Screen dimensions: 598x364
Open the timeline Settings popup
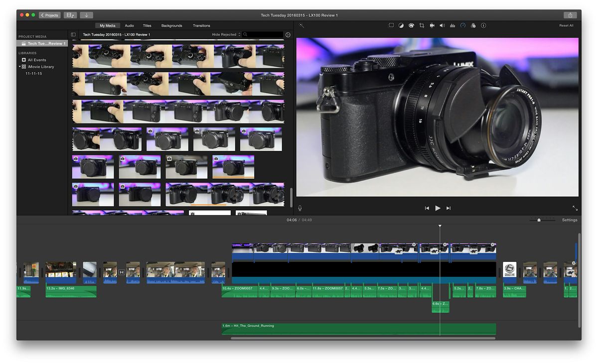click(x=569, y=220)
